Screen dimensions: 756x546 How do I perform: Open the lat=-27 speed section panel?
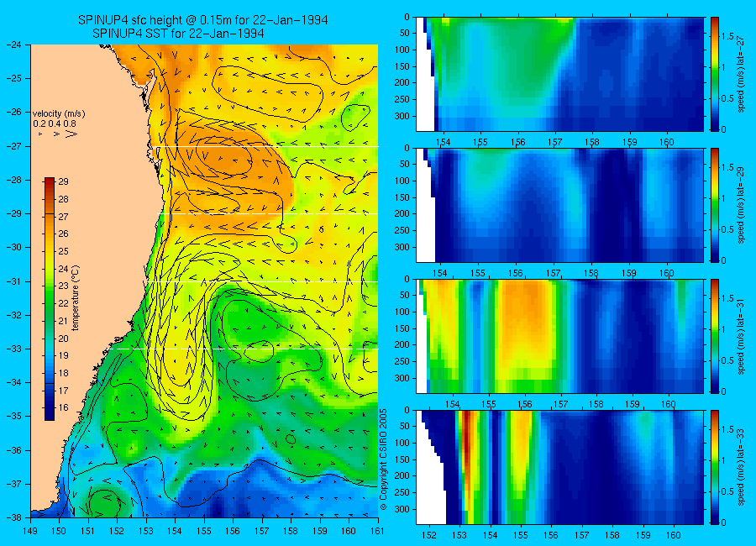pos(559,74)
